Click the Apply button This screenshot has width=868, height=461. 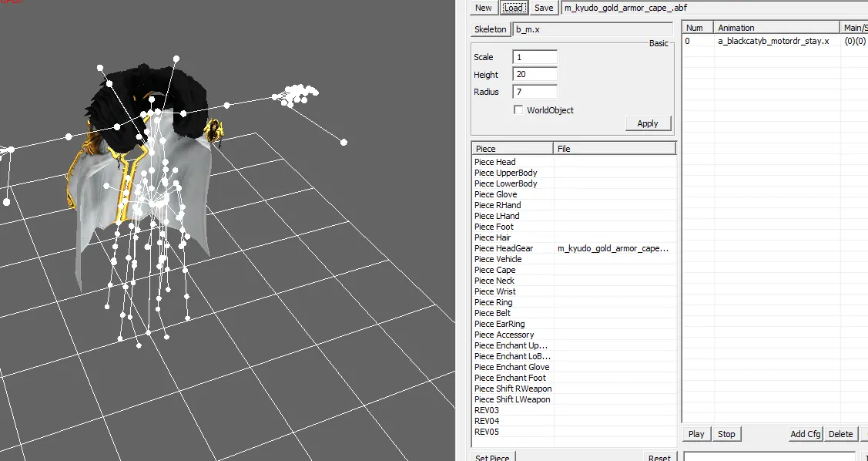[x=648, y=123]
